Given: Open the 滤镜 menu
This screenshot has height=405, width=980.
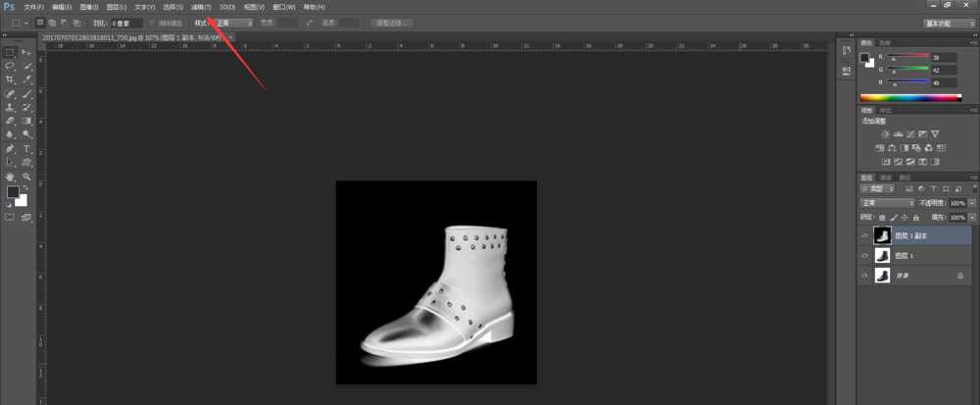Looking at the screenshot, I should click(201, 7).
